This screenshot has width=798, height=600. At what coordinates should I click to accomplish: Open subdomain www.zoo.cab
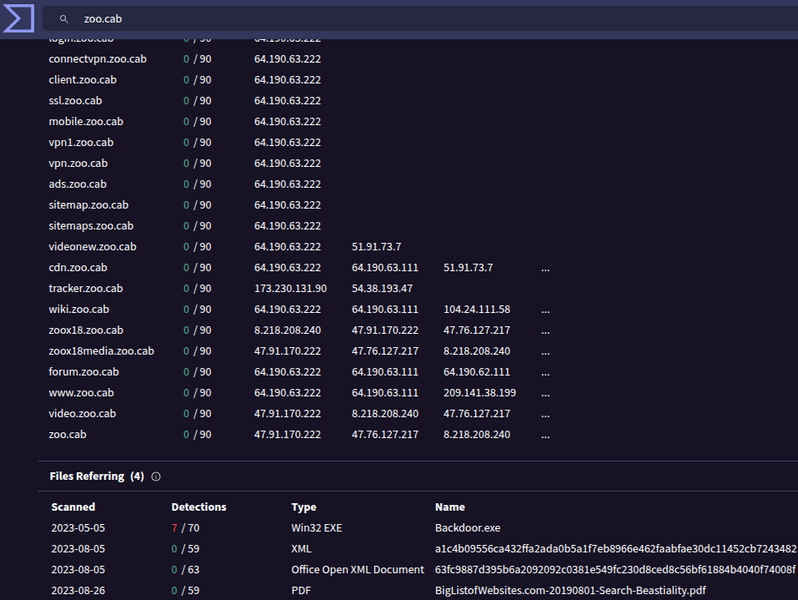(x=81, y=393)
